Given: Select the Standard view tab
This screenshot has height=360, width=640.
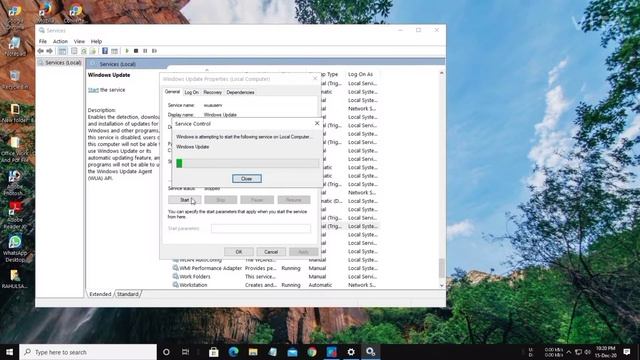Looking at the screenshot, I should pyautogui.click(x=128, y=294).
